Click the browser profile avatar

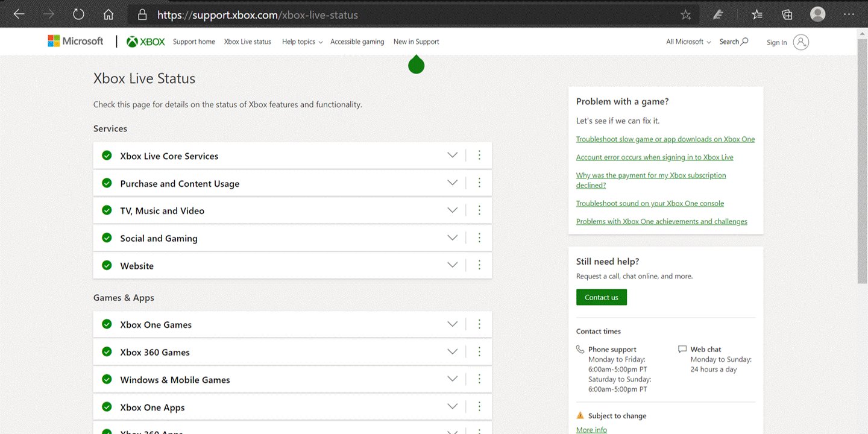818,14
